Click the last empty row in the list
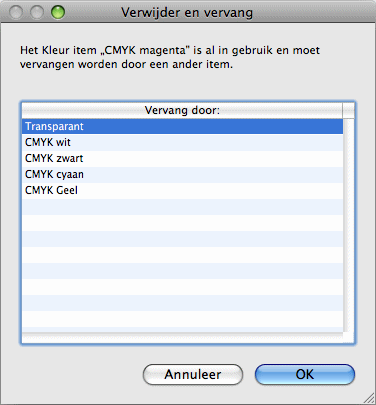 point(182,319)
